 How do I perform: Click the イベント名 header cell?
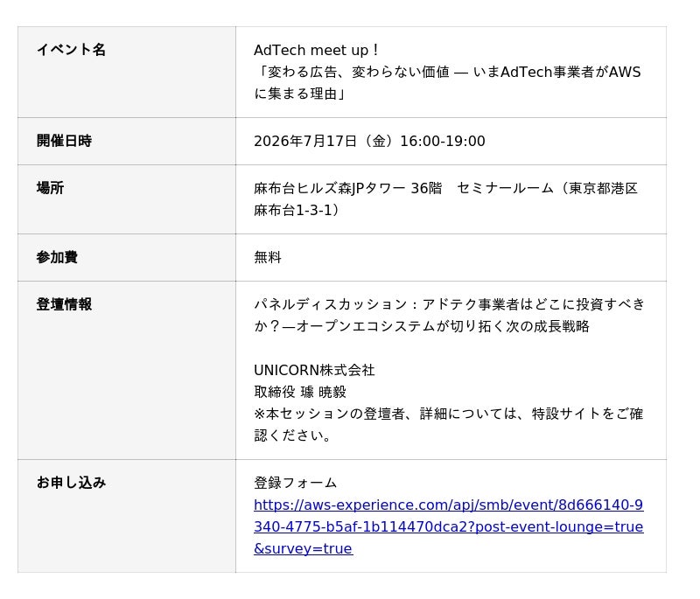pyautogui.click(x=127, y=73)
